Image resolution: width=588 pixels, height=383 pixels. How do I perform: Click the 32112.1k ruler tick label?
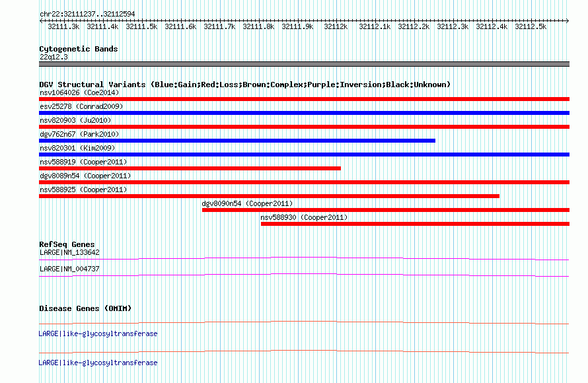click(375, 26)
